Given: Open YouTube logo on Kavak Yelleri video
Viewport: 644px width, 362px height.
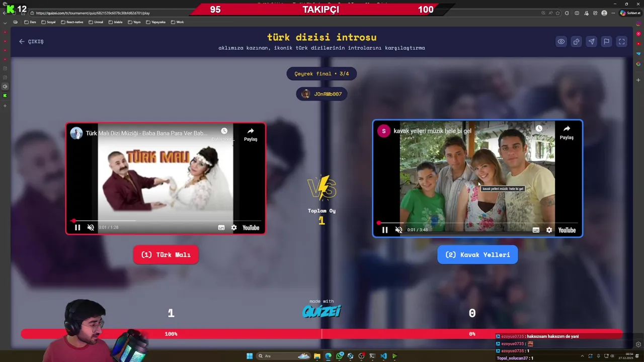Looking at the screenshot, I should 567,230.
